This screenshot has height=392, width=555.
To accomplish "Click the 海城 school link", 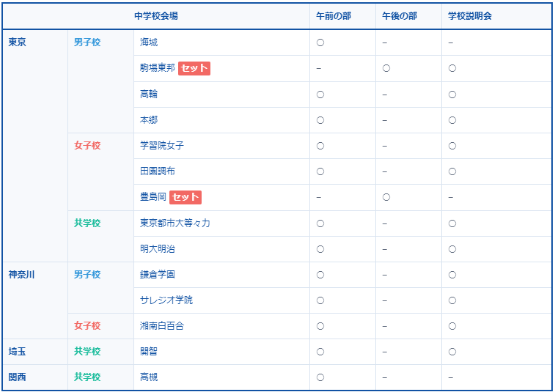I will (149, 42).
